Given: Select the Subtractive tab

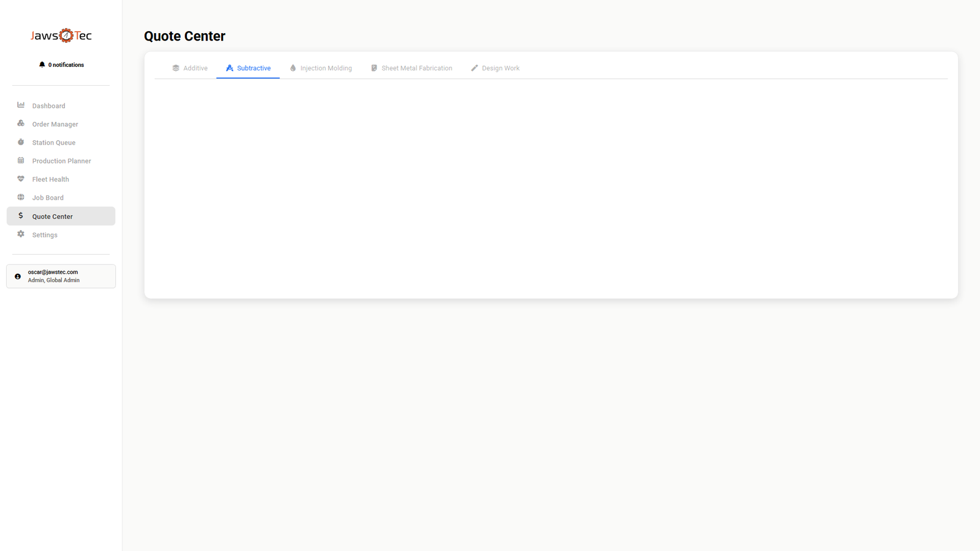Looking at the screenshot, I should tap(248, 68).
